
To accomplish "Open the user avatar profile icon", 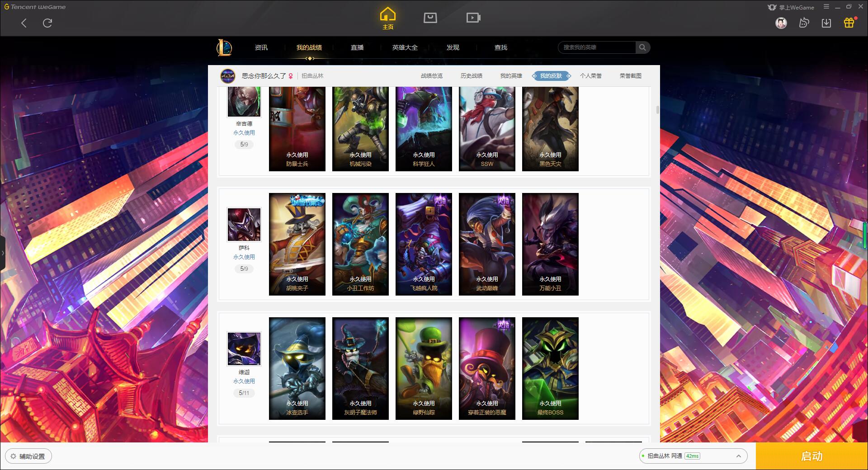I will click(781, 23).
